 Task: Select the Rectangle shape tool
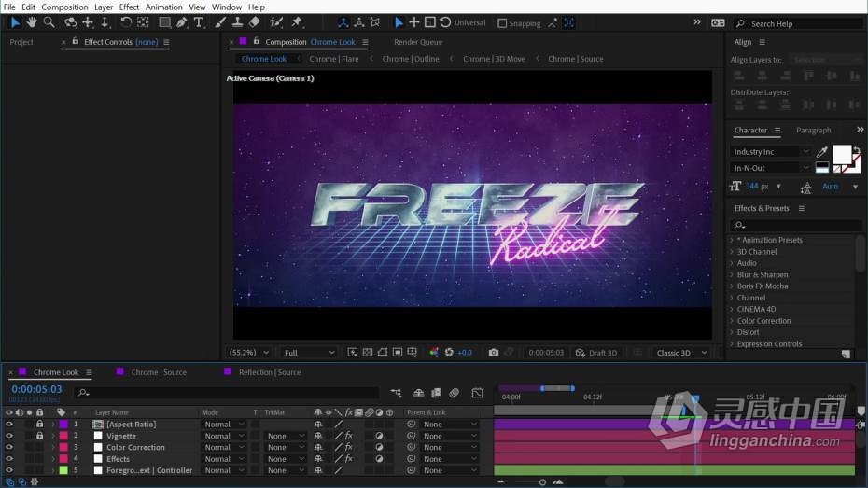click(x=164, y=22)
